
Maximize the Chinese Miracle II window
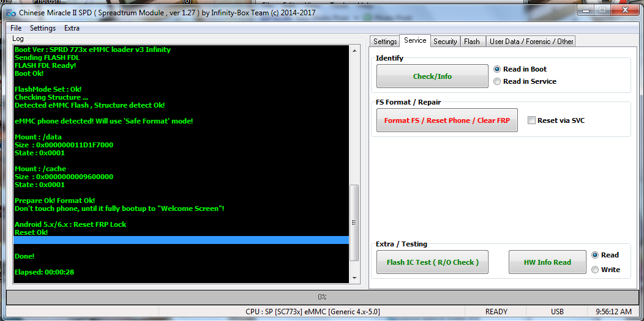tap(602, 9)
